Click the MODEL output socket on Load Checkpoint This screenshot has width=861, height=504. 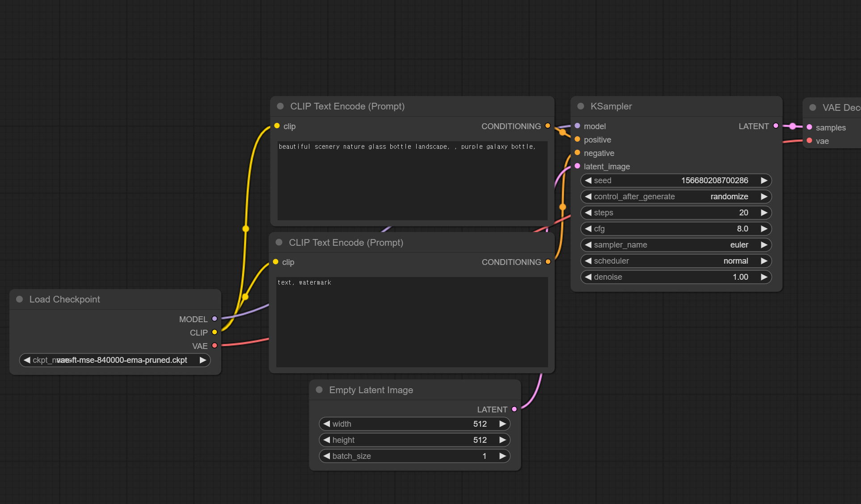[215, 319]
